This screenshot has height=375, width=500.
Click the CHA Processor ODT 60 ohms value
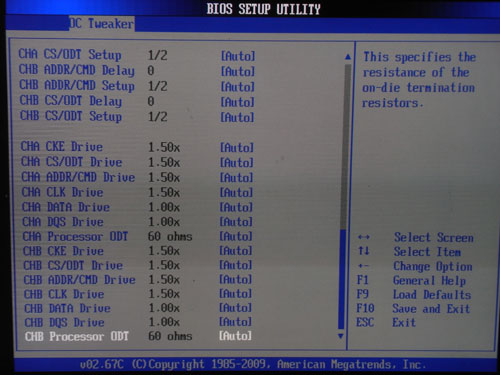point(170,236)
